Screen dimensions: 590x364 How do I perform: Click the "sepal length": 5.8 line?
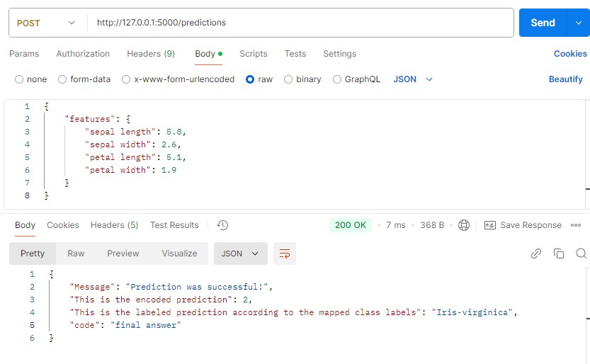pyautogui.click(x=135, y=132)
